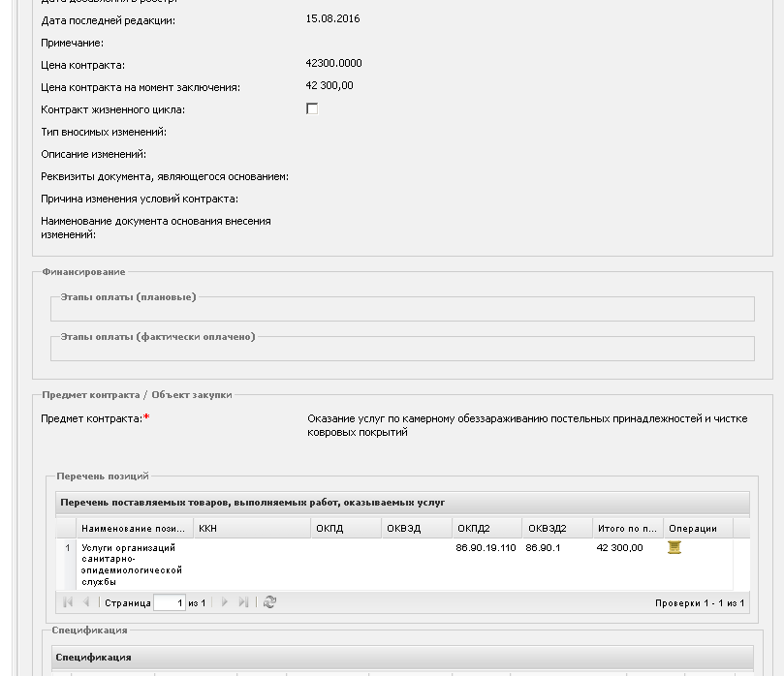The height and width of the screenshot is (676, 784).
Task: Go to next page in positions pager
Action: click(x=225, y=602)
